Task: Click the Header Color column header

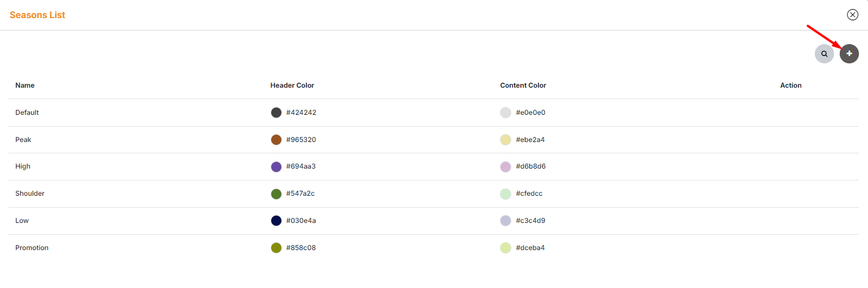Action: point(292,85)
